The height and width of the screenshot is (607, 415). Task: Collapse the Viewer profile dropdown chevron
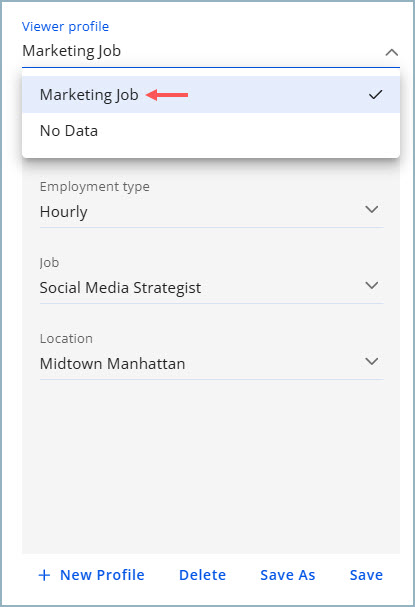pos(392,52)
